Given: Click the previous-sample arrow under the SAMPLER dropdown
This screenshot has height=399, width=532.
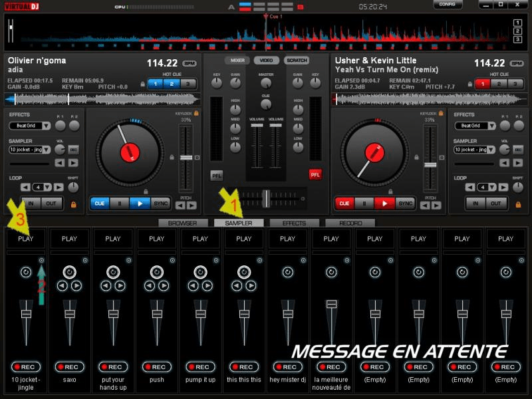Looking at the screenshot, I should 59,162.
